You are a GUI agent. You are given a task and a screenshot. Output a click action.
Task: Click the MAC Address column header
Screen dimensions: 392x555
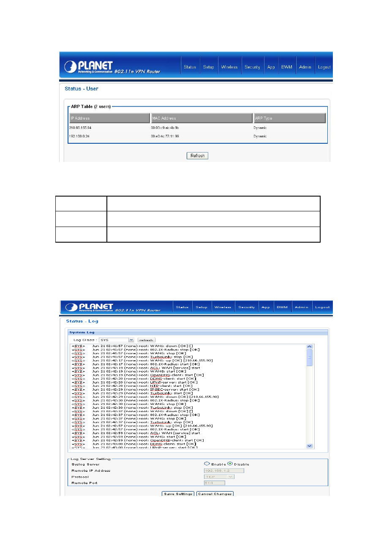click(x=202, y=118)
